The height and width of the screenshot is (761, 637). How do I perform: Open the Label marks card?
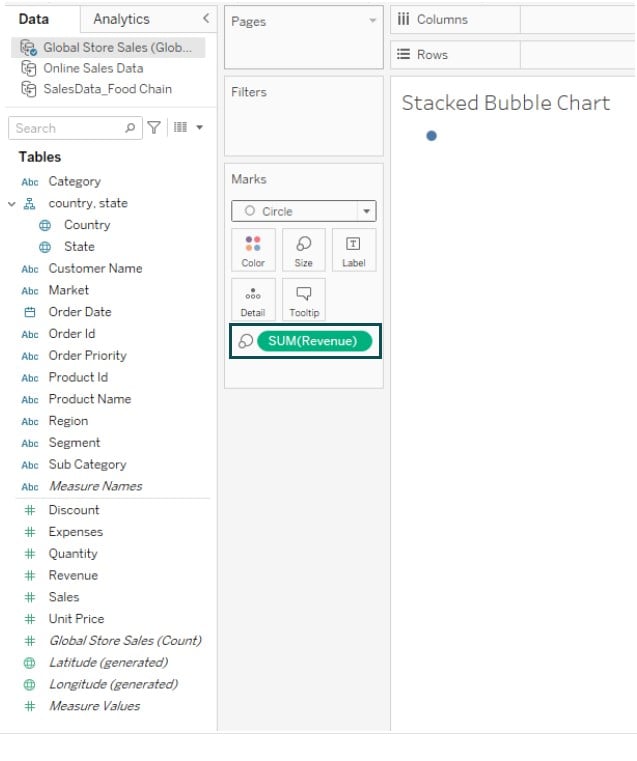[354, 250]
